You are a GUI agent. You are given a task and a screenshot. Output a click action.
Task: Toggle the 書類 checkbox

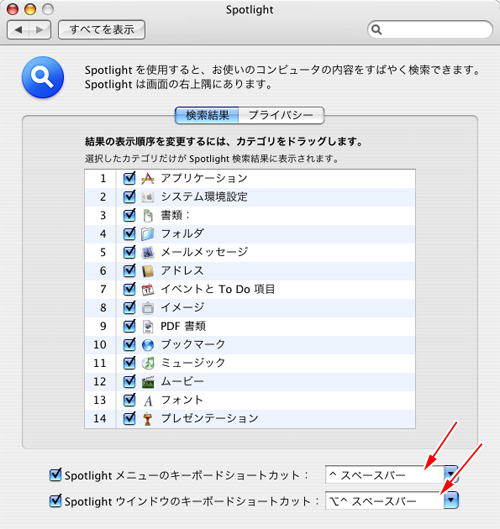pos(129,215)
